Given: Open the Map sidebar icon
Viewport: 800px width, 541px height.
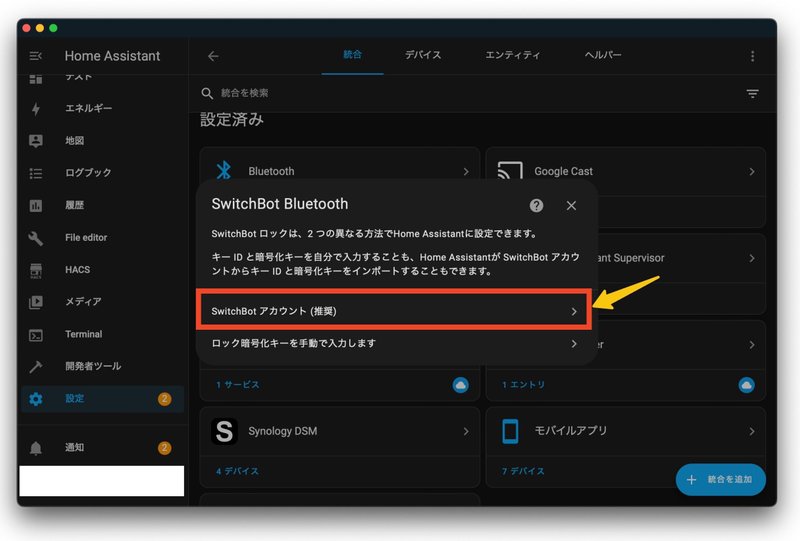Looking at the screenshot, I should (x=36, y=141).
